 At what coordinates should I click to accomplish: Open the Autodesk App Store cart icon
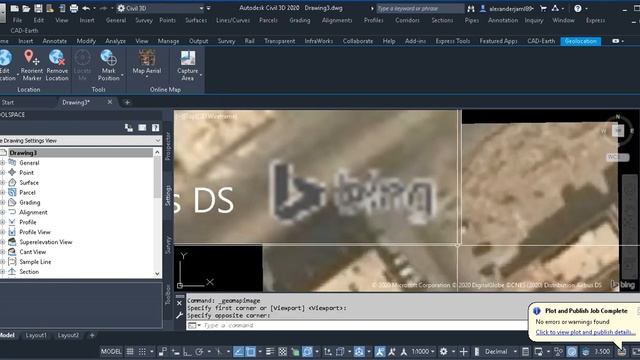coord(543,8)
